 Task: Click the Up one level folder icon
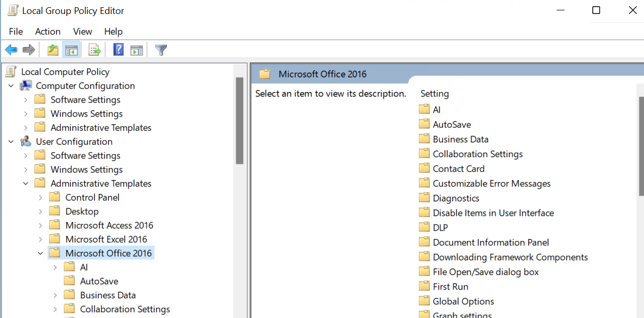[x=52, y=49]
